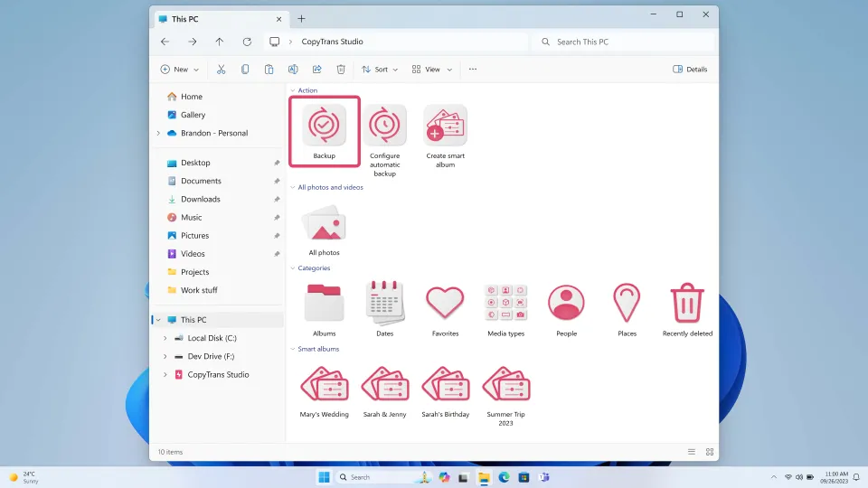Viewport: 868px width, 488px height.
Task: Click the Copy toolbar icon
Action: 245,70
